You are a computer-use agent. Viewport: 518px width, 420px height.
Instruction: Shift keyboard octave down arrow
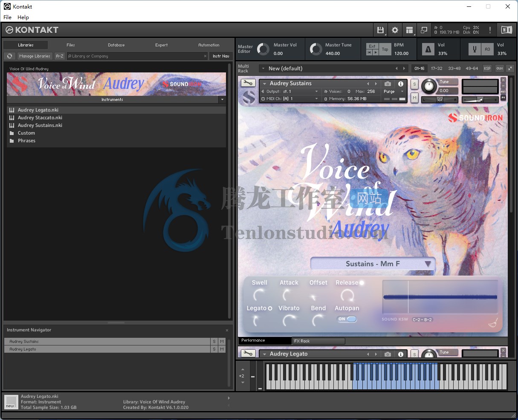243,383
